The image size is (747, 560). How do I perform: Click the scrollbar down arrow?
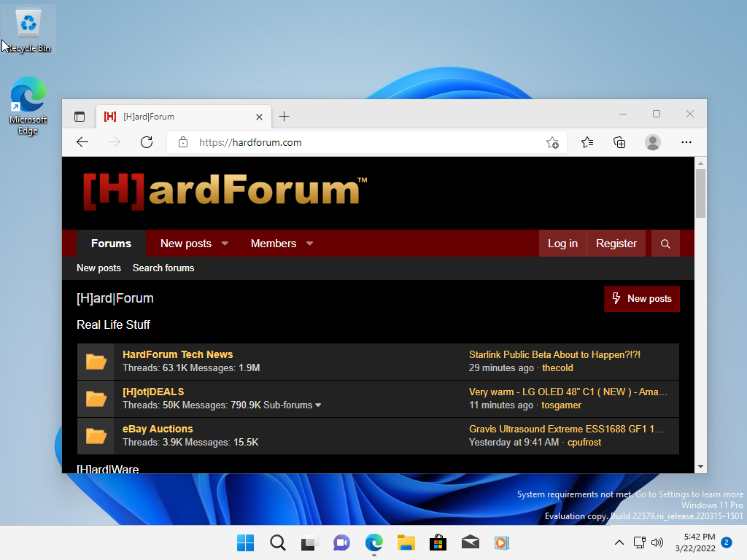[700, 467]
